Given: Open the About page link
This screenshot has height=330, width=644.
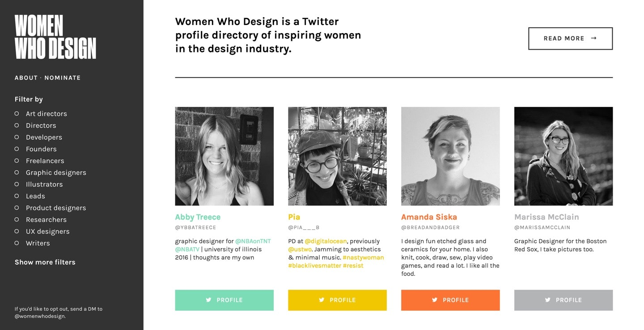Looking at the screenshot, I should click(26, 78).
